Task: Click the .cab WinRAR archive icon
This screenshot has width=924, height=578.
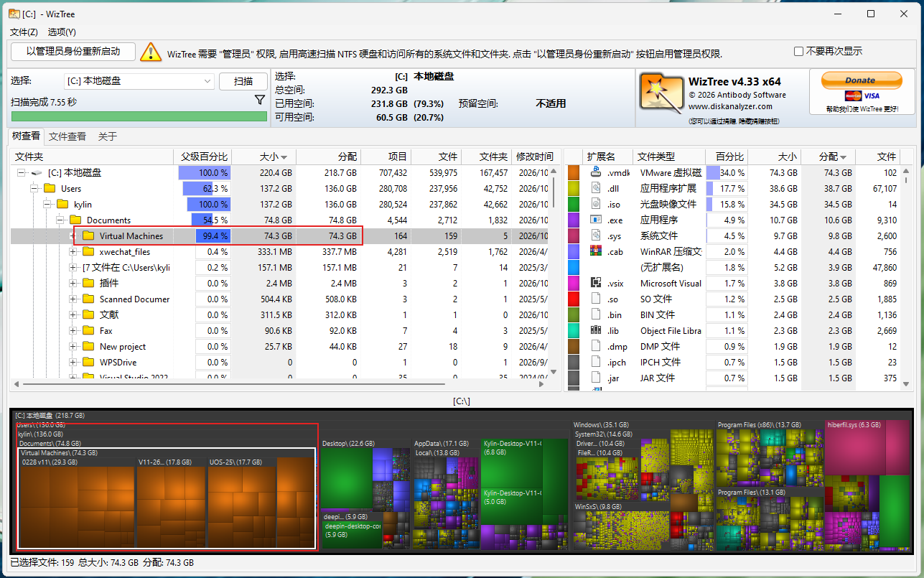Action: [596, 251]
